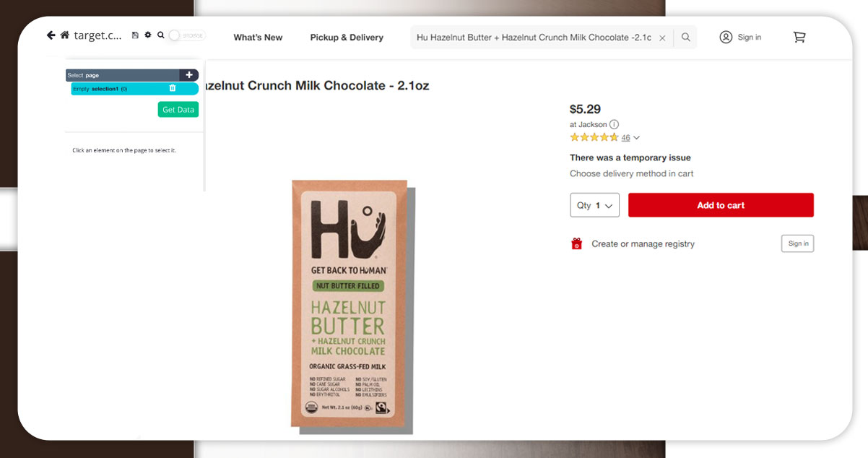Toggle the Browse mode switch

pos(186,35)
